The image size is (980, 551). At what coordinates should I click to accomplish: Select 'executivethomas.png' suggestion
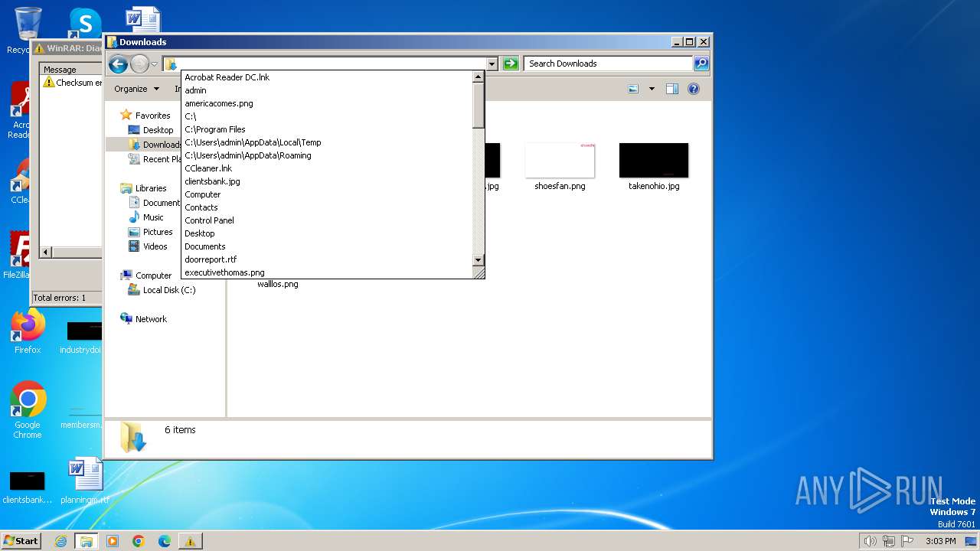(327, 272)
